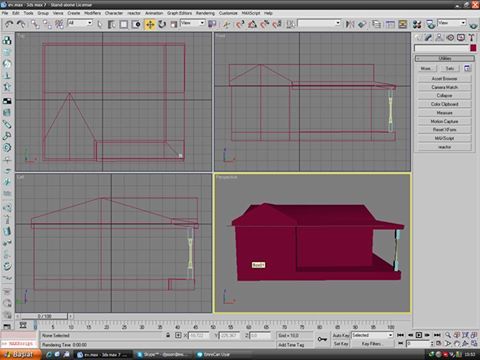480x360 pixels.
Task: Activate the Select and Link tool
Action: 35,24
